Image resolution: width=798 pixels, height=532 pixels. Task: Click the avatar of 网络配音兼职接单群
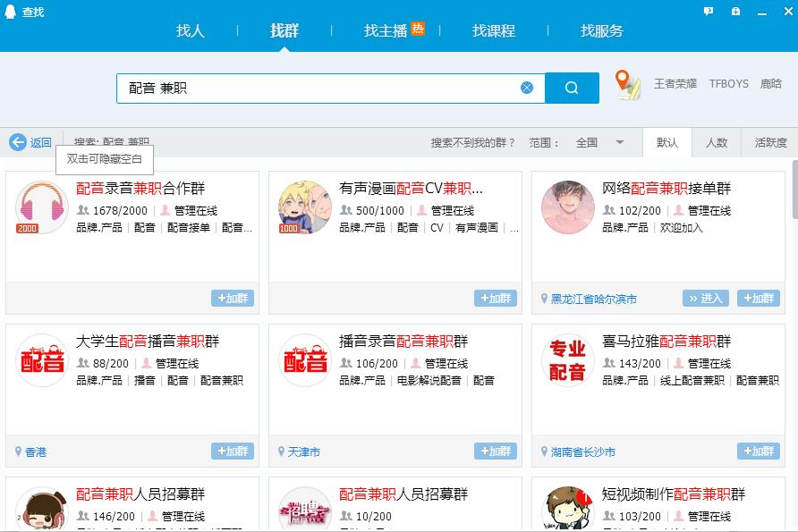click(567, 207)
